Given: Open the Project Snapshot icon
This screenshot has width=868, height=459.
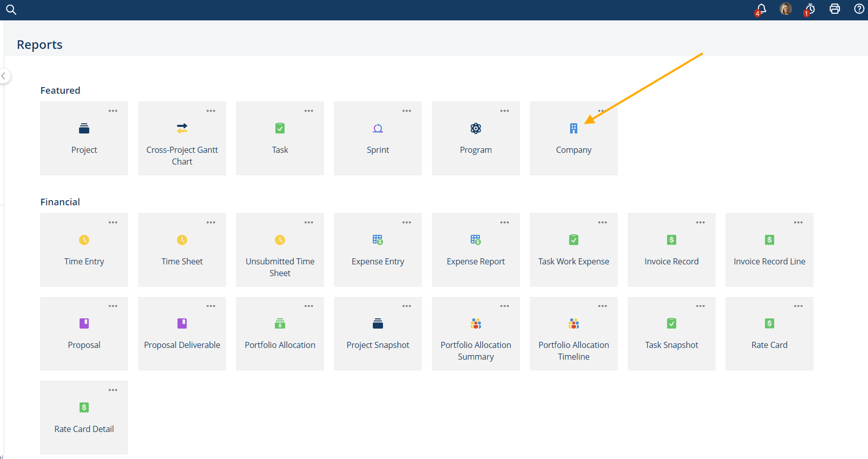Looking at the screenshot, I should (x=378, y=323).
